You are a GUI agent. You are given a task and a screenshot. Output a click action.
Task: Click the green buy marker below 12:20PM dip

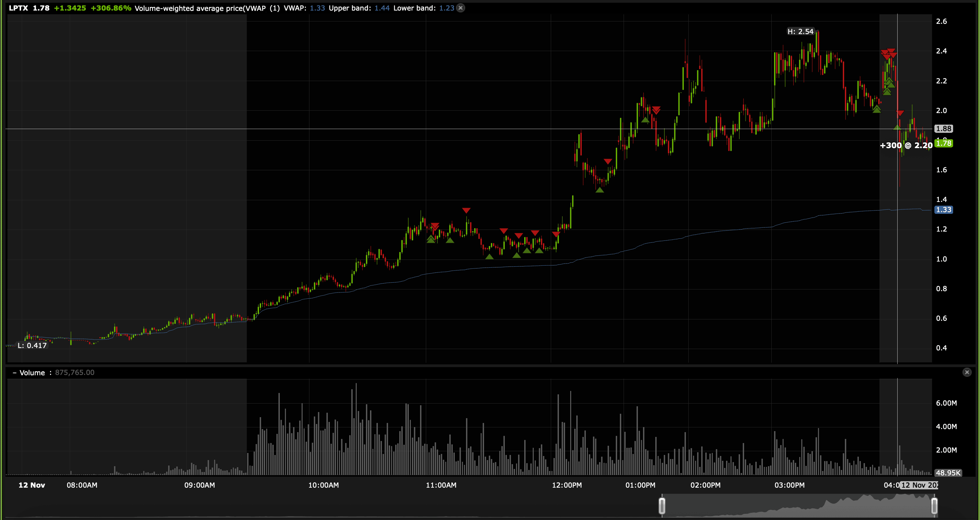599,190
